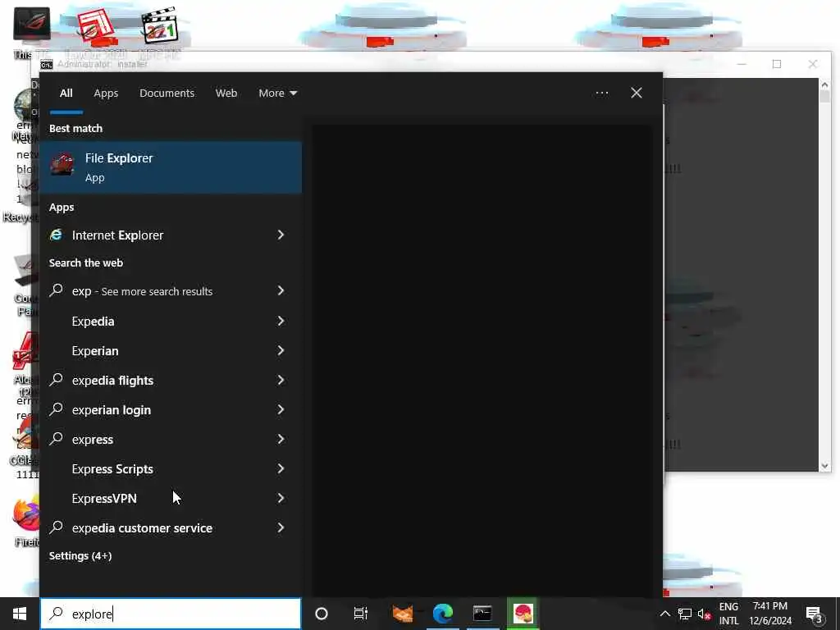Expand the Experian suggestion arrow
Image resolution: width=840 pixels, height=630 pixels.
coord(281,350)
